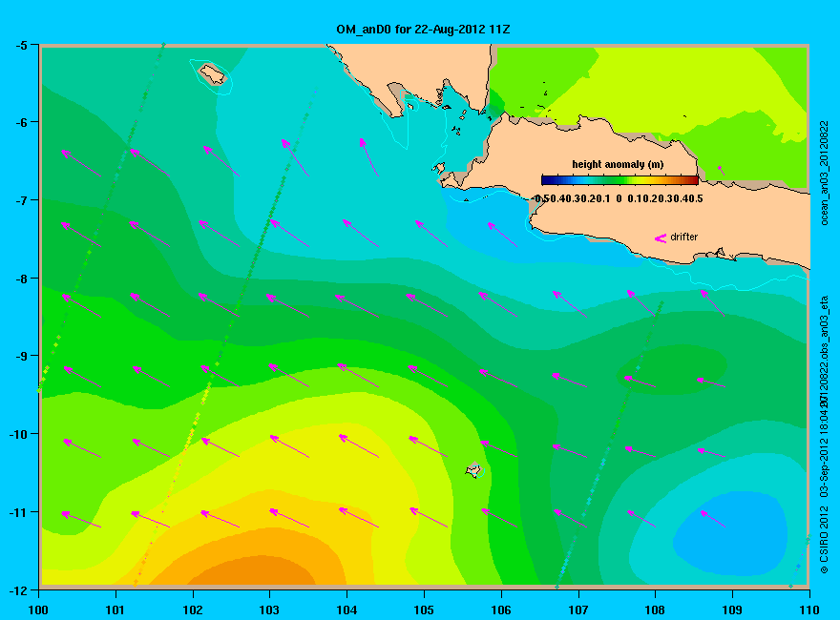Click the latitude label -5
The width and height of the screenshot is (840, 620).
point(20,46)
